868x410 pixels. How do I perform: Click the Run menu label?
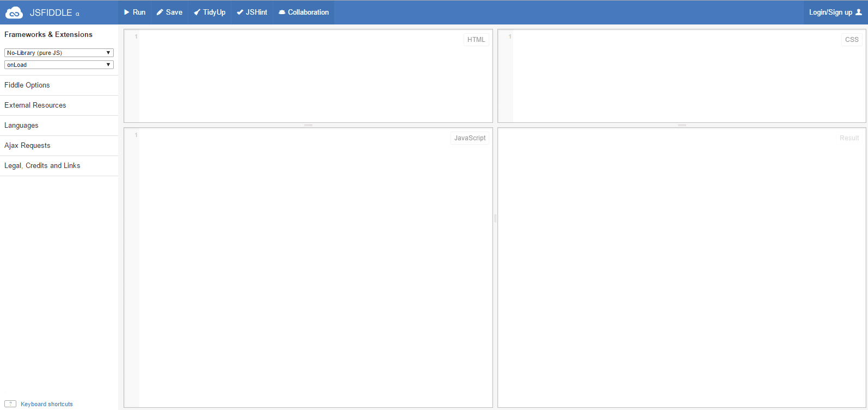139,12
